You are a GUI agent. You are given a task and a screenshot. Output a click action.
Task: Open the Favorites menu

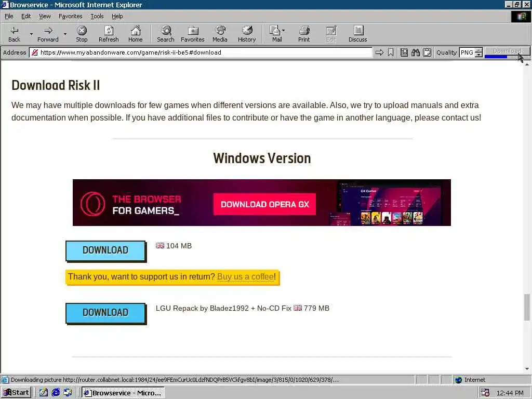[x=70, y=16]
